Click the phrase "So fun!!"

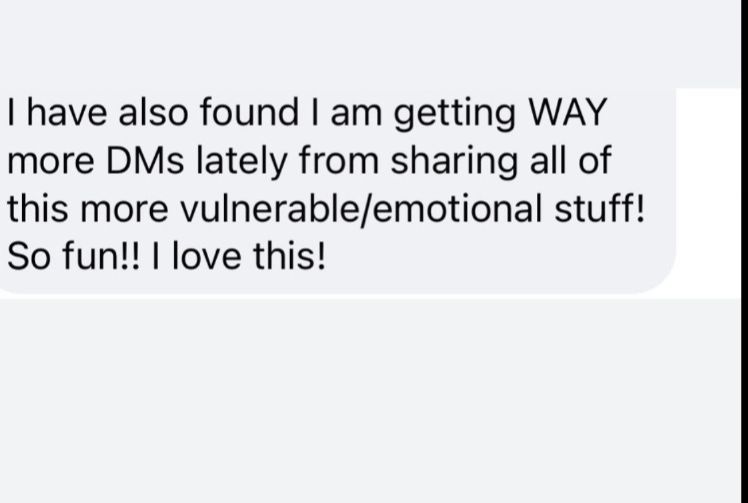click(74, 257)
